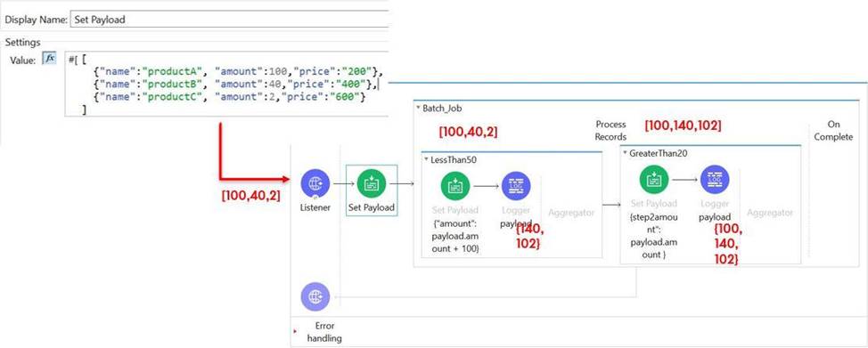Select Set Payload icon in GreaterThan20 step
This screenshot has width=868, height=348.
[x=654, y=179]
